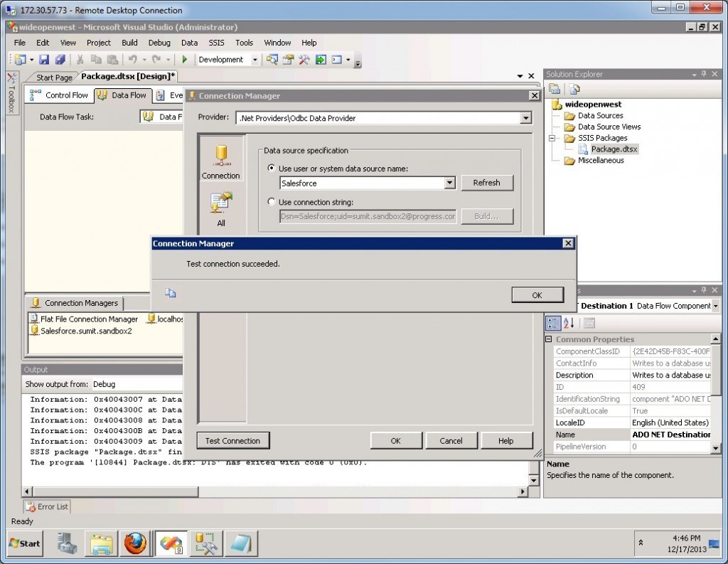Collapse the Common Properties section
The image size is (728, 564).
click(548, 339)
